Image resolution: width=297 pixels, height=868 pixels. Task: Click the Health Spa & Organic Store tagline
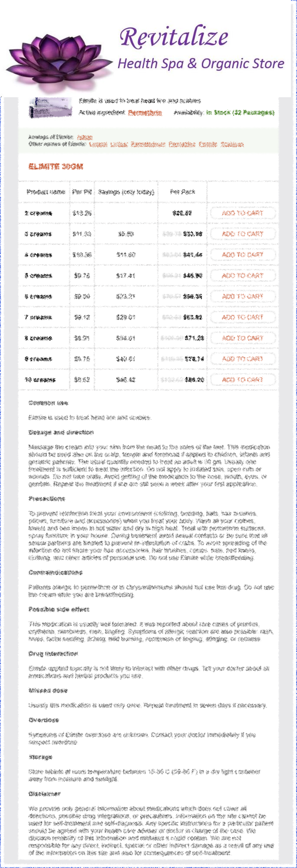(x=201, y=64)
